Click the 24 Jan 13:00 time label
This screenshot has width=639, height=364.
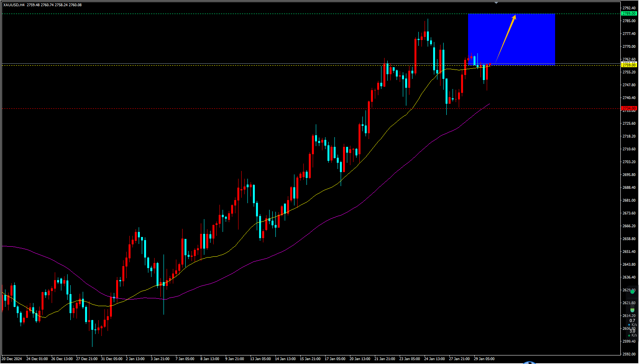[434, 359]
